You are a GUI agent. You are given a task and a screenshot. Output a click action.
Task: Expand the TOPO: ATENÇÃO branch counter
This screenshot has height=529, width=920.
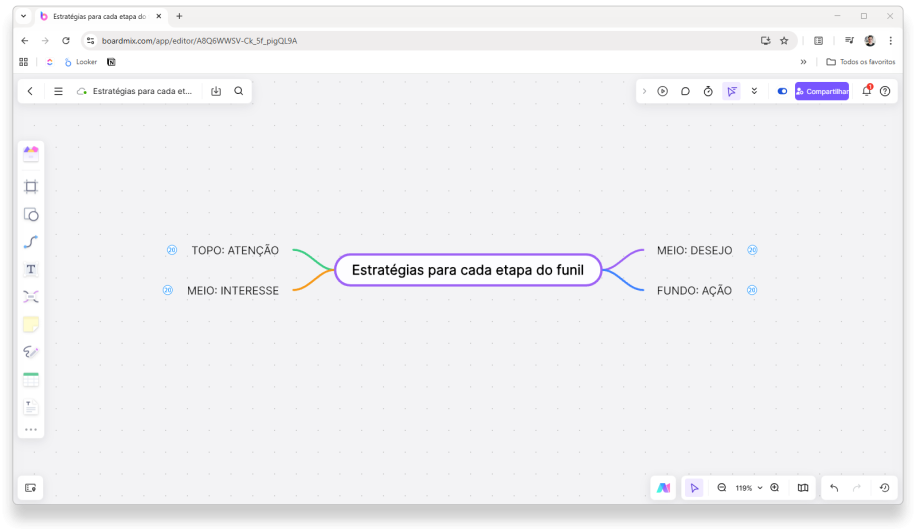tap(172, 250)
